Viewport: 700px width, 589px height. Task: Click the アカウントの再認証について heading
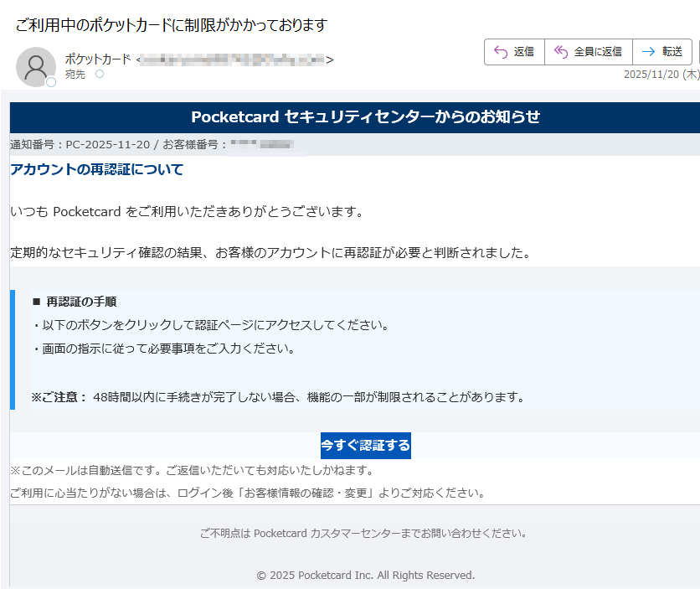click(96, 170)
